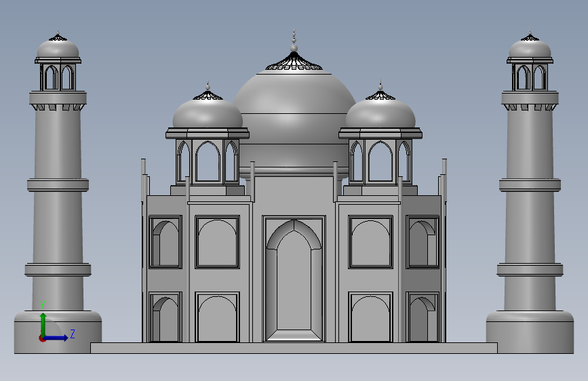588x381 pixels.
Task: Pick the finial atop the main dome
Action: click(x=294, y=41)
